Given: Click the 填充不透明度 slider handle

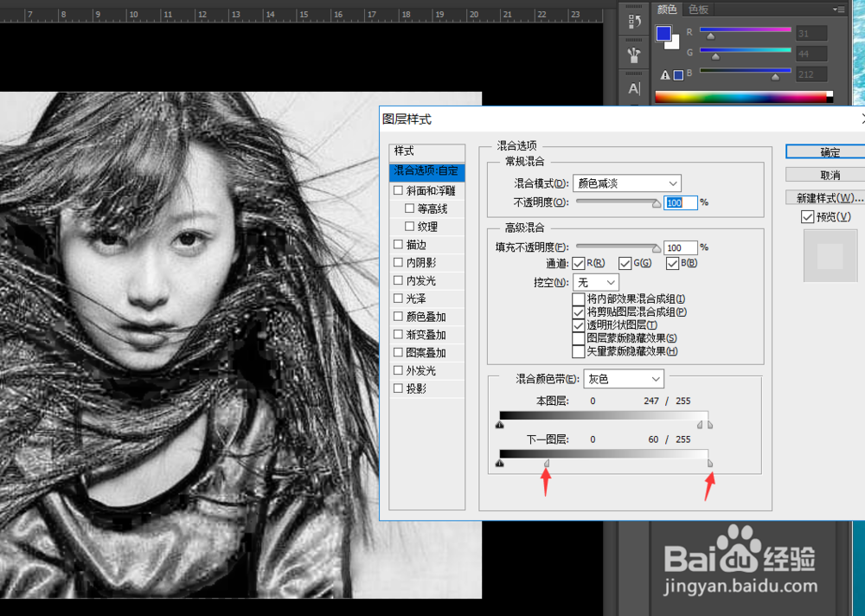Looking at the screenshot, I should 656,248.
